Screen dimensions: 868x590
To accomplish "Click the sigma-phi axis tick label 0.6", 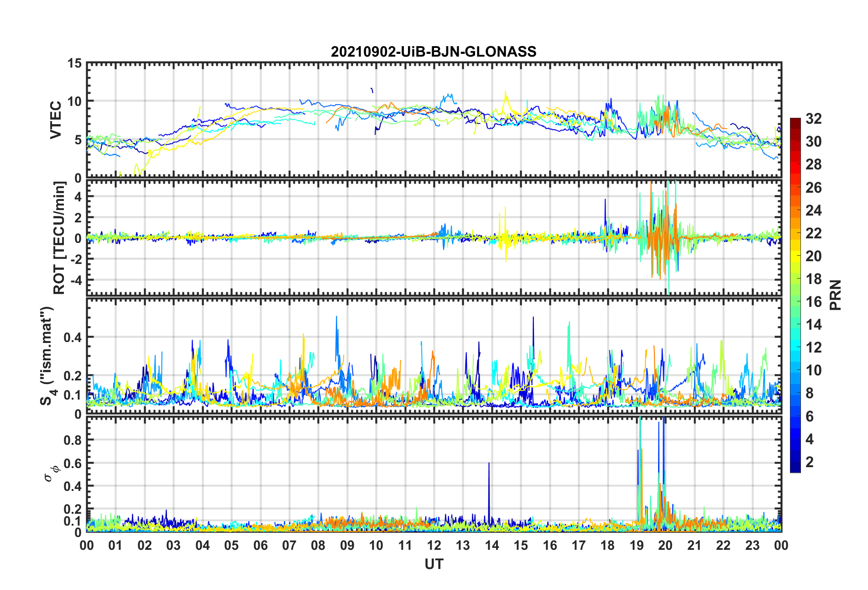I will click(x=73, y=463).
